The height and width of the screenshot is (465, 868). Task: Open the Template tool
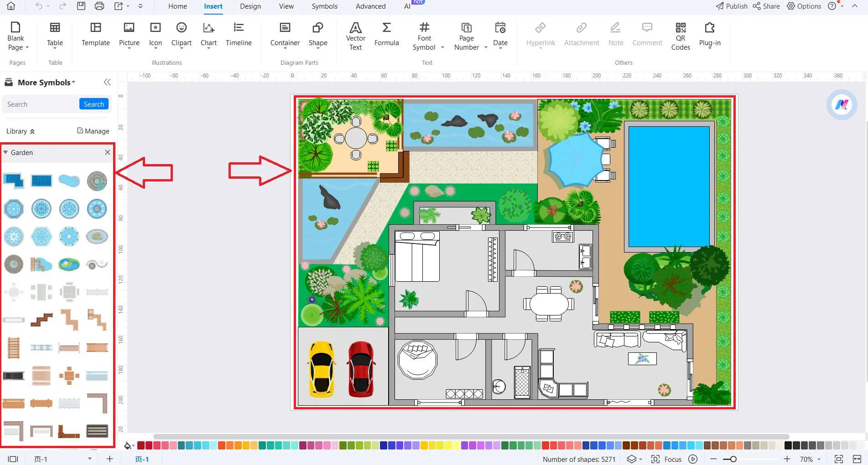pos(96,34)
